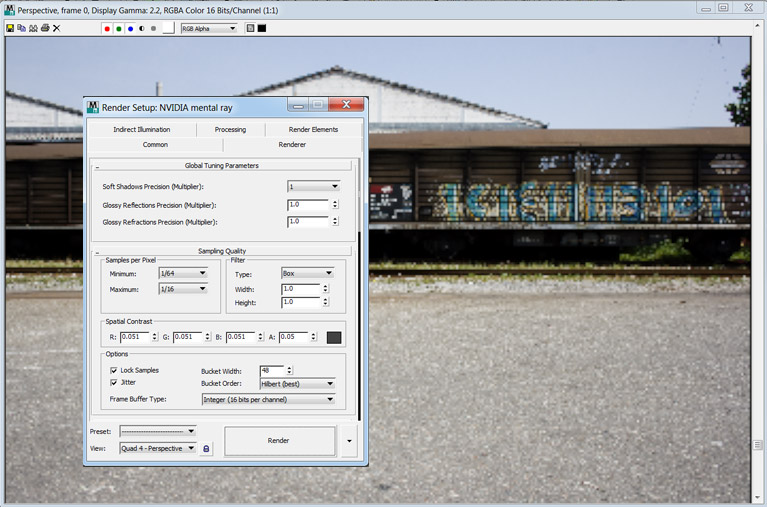Click the Save Image icon in frame buffer toolbar
767x507 pixels.
point(10,28)
